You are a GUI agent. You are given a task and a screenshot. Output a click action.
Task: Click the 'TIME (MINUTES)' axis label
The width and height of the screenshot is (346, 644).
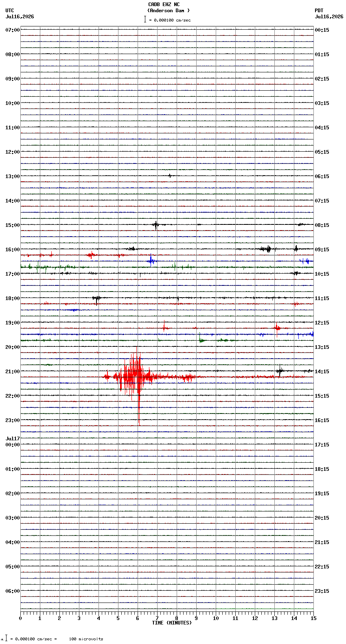172,623
